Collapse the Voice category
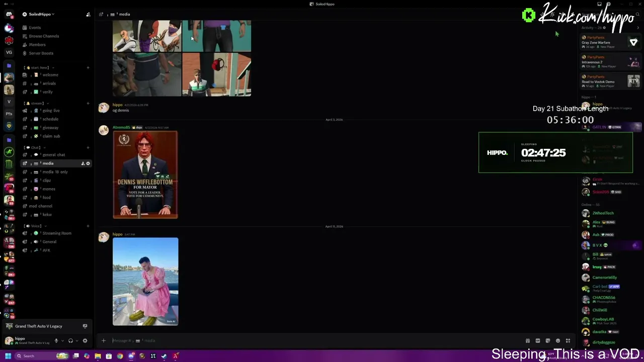Screen dimensions: 644x362 34,226
